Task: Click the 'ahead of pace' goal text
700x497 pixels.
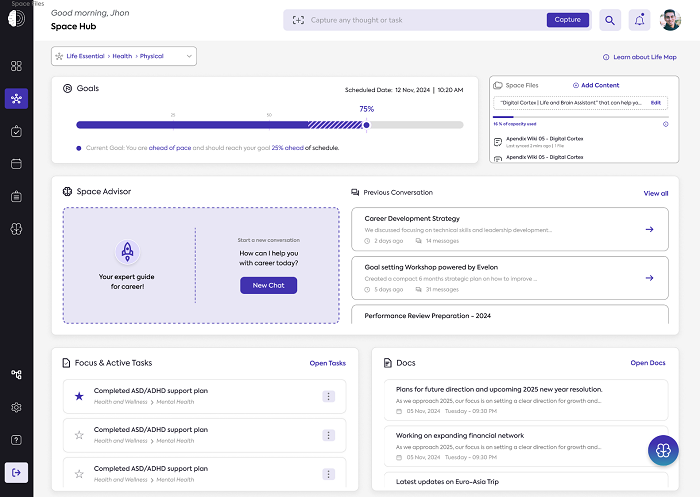Action: click(170, 148)
